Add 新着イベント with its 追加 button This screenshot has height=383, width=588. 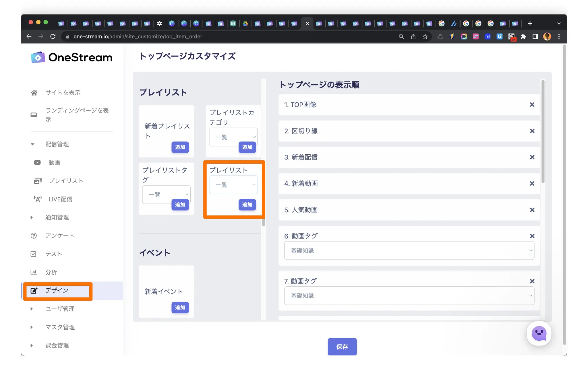pyautogui.click(x=180, y=307)
